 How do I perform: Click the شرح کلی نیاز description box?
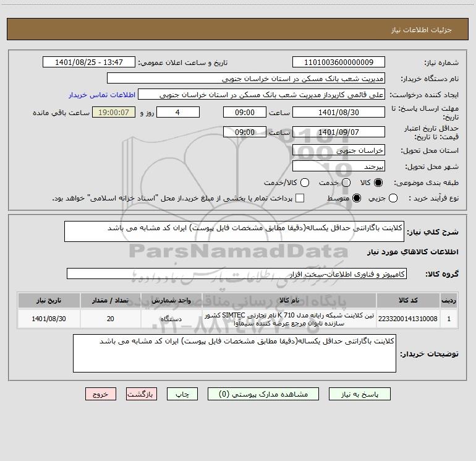pyautogui.click(x=234, y=231)
